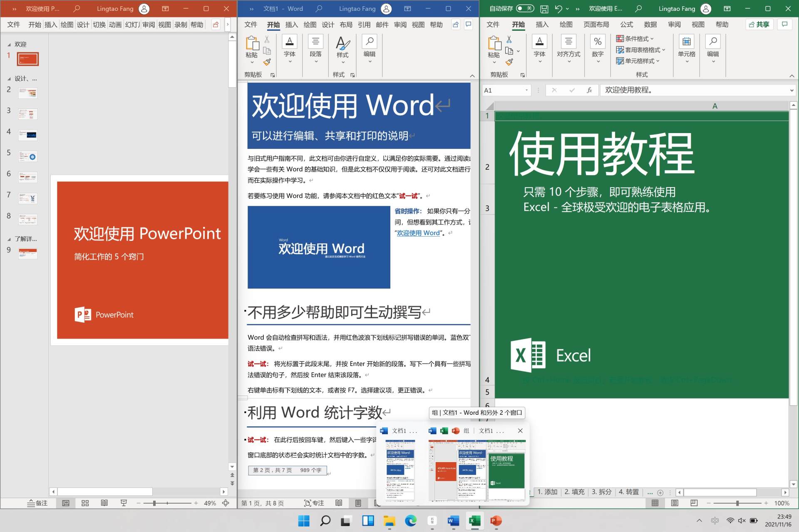Select the Format Painter brush in Word

(267, 62)
